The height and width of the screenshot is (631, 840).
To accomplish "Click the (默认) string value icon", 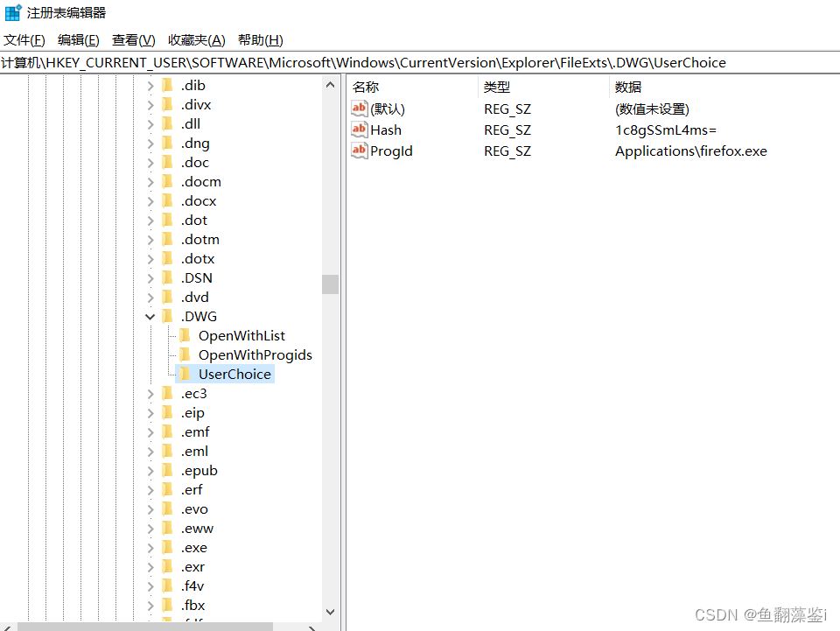I will pos(360,109).
